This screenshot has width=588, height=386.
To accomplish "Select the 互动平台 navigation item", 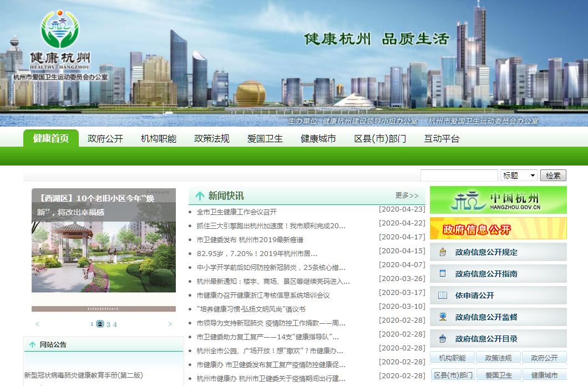I will point(442,139).
